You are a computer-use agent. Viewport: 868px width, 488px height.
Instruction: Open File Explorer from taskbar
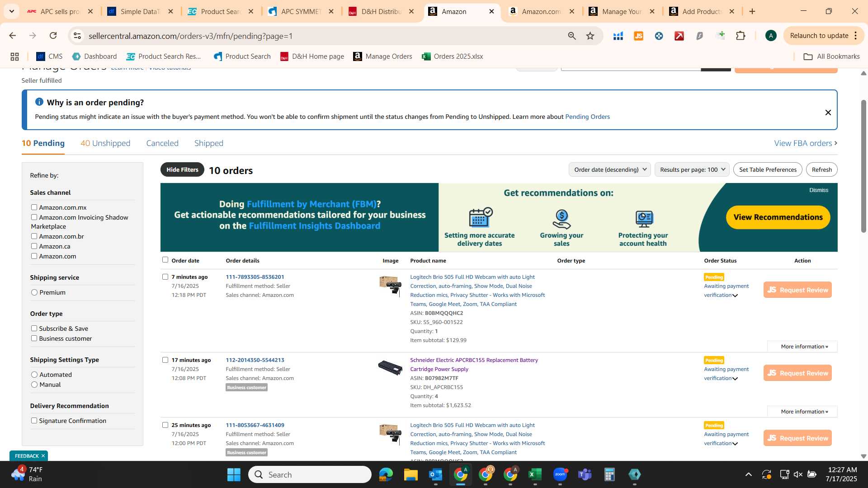click(410, 474)
